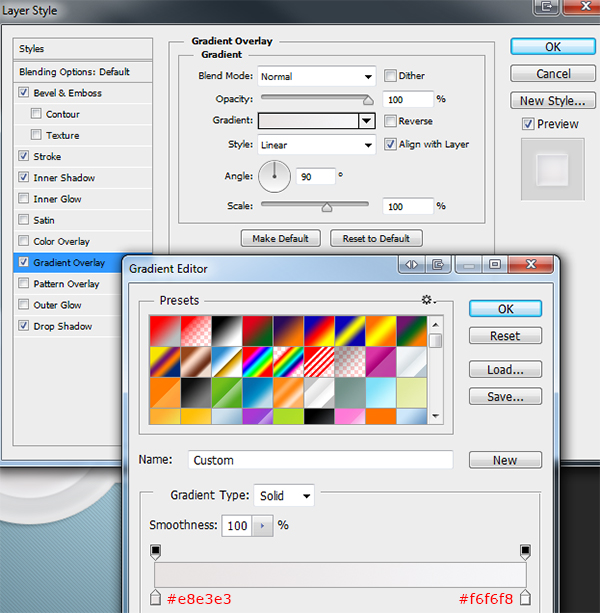The height and width of the screenshot is (613, 600).
Task: Select Drop Shadow in the styles list
Action: 62,326
